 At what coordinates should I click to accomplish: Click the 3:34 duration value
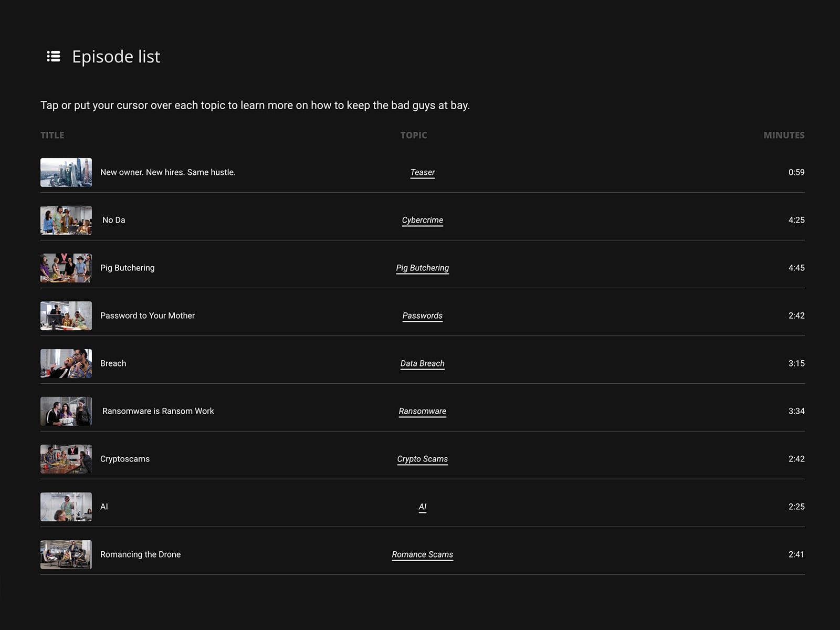click(x=796, y=411)
